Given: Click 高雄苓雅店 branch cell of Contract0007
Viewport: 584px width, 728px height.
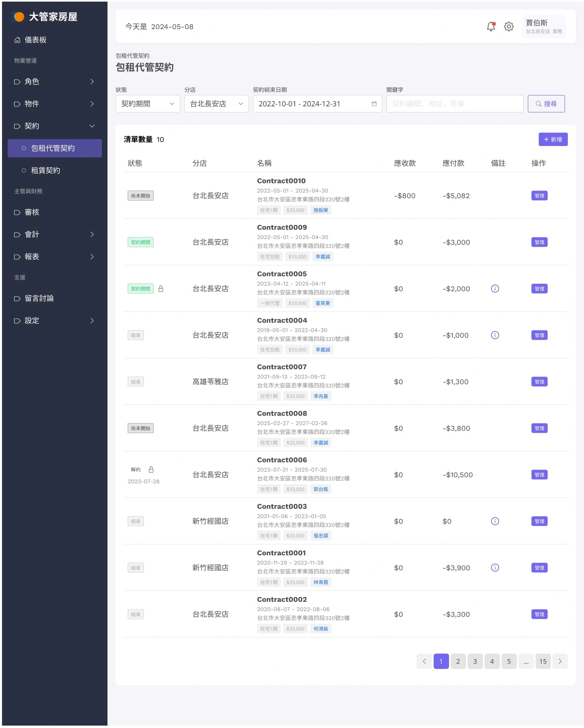Looking at the screenshot, I should (210, 382).
